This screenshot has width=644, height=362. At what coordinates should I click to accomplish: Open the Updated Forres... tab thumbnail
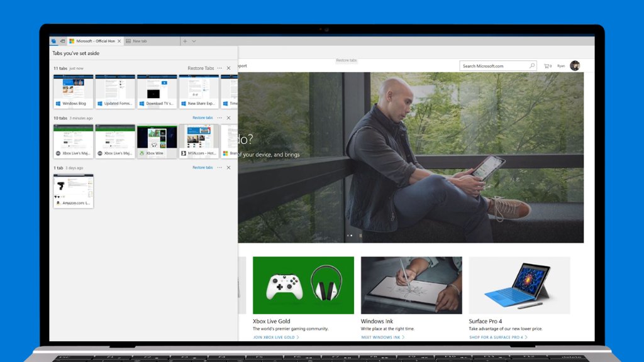click(116, 91)
